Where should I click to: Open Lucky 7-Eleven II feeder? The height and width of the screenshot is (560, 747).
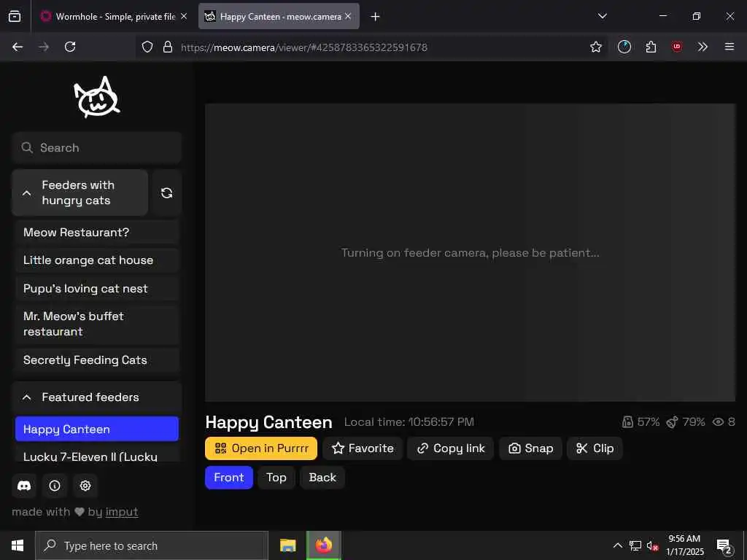pos(97,454)
